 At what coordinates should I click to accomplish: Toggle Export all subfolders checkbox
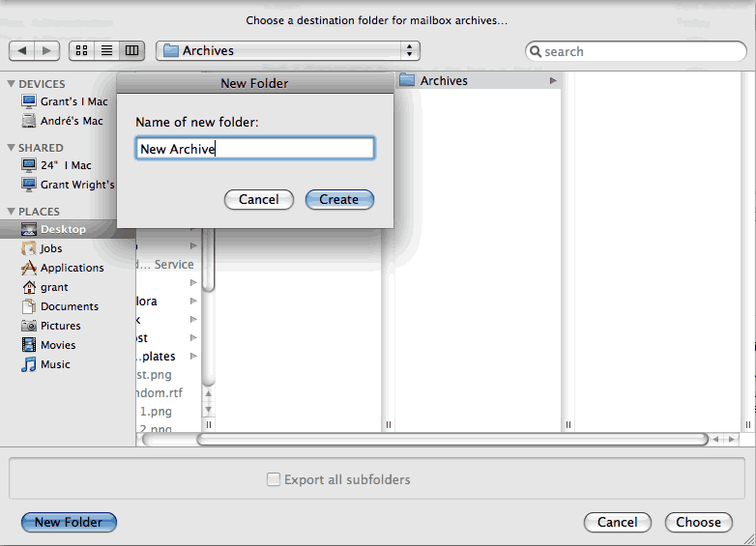[274, 479]
